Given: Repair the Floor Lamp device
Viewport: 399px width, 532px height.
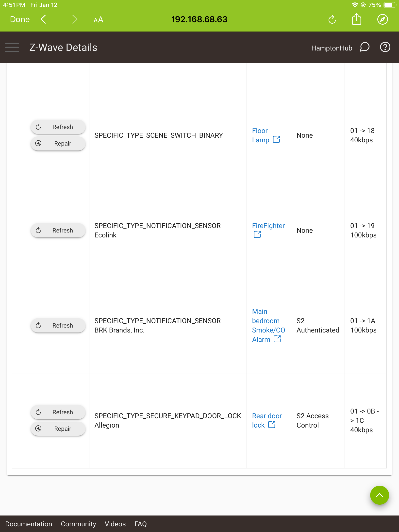Looking at the screenshot, I should click(58, 143).
